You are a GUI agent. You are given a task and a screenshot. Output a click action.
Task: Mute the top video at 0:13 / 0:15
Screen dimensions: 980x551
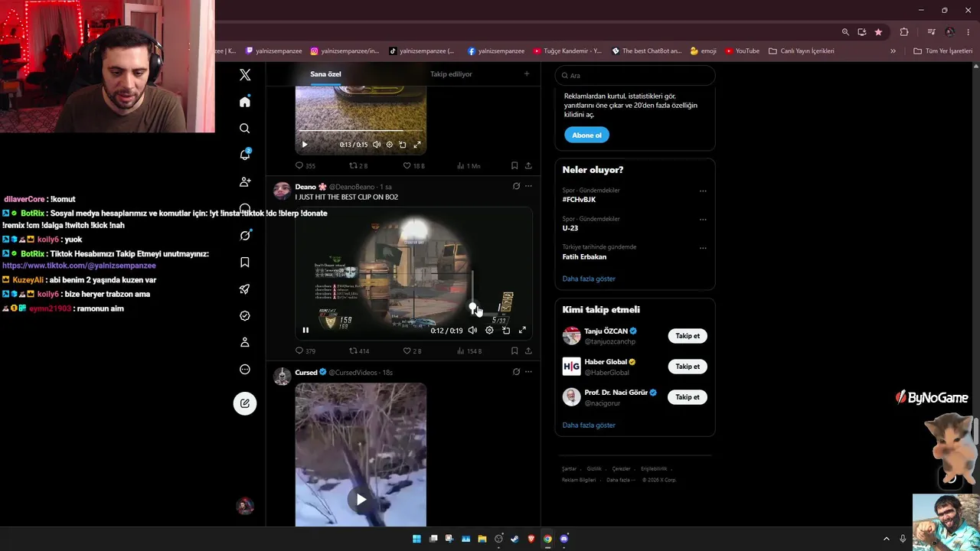pos(376,145)
